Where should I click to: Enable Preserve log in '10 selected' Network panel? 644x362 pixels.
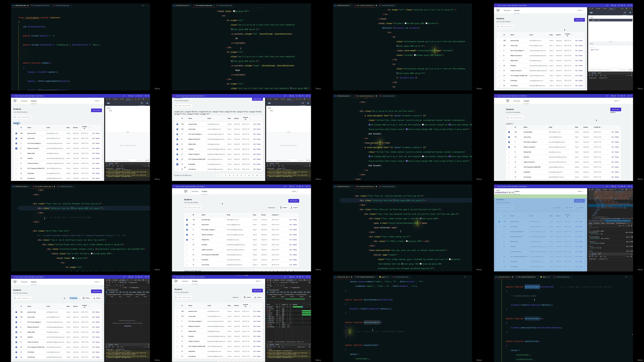pyautogui.click(x=119, y=283)
